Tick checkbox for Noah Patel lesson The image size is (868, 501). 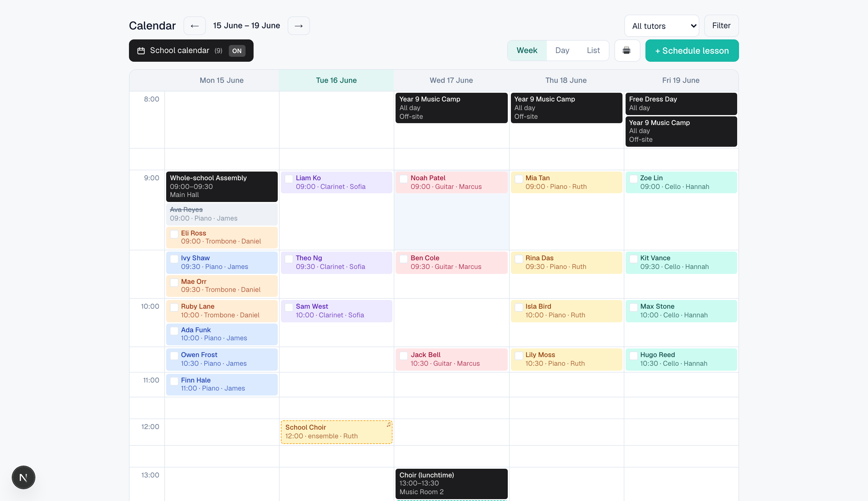(x=404, y=179)
